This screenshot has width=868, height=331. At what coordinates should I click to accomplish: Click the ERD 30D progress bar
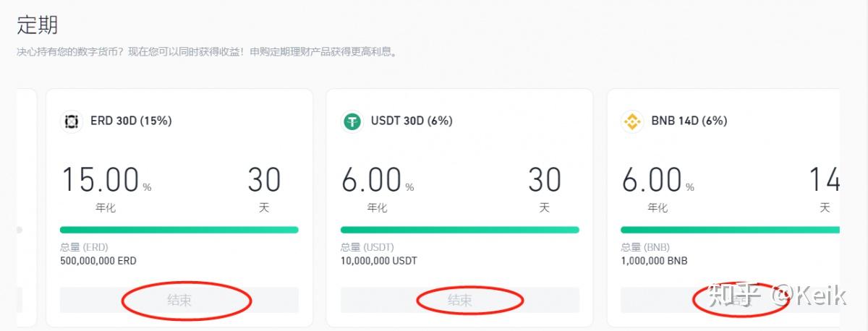click(179, 230)
